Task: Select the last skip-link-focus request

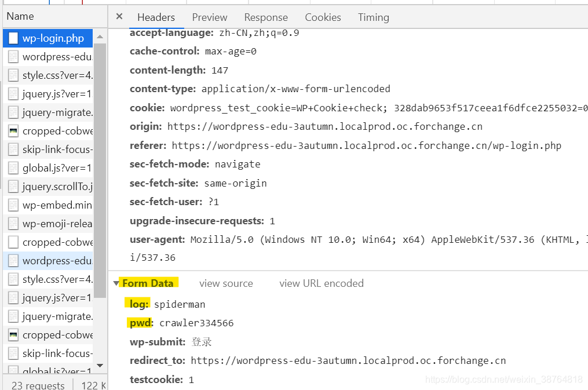Action: pyautogui.click(x=48, y=353)
